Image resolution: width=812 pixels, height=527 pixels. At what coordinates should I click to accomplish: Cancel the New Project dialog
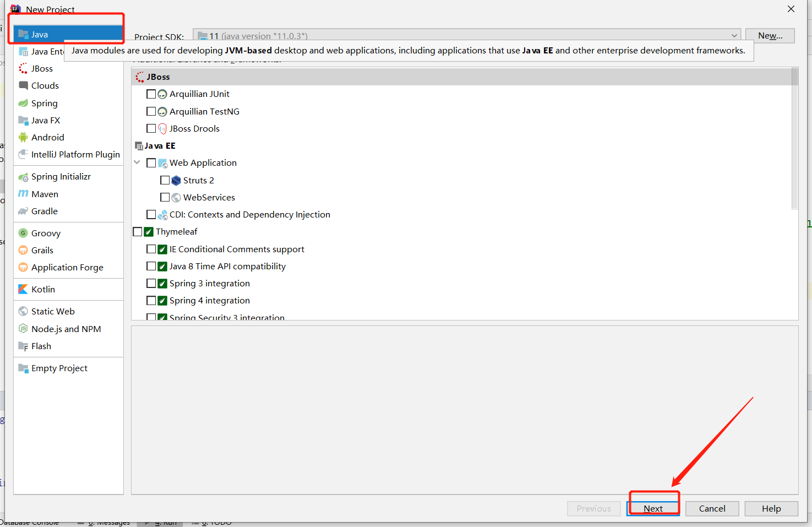712,508
